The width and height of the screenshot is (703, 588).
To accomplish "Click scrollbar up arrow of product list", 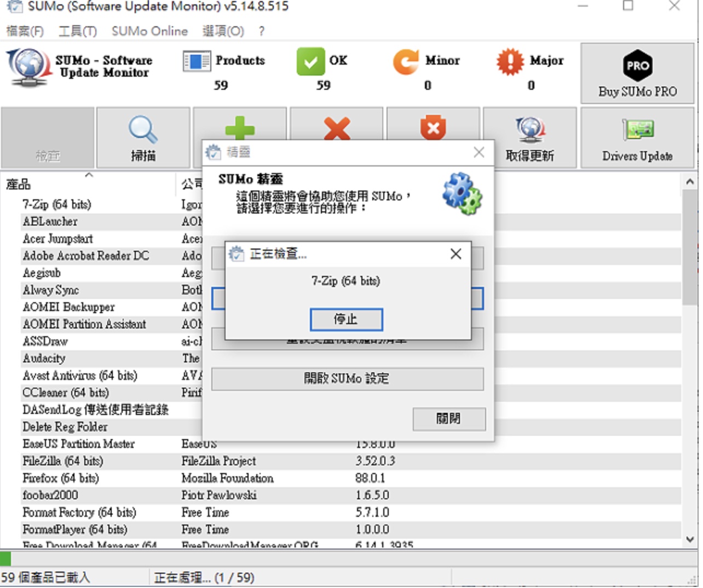I will (689, 181).
